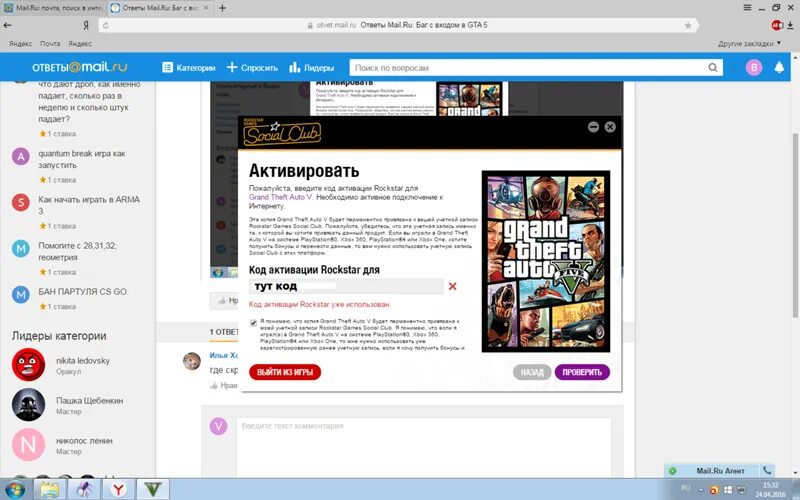
Task: Bookmark the page with the star icon
Action: [x=688, y=25]
